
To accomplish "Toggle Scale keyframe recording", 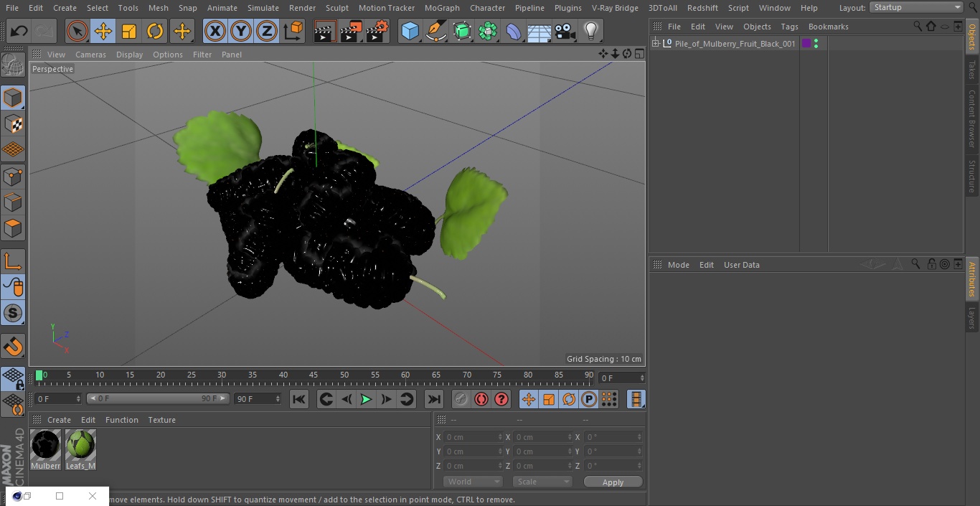I will [x=549, y=399].
